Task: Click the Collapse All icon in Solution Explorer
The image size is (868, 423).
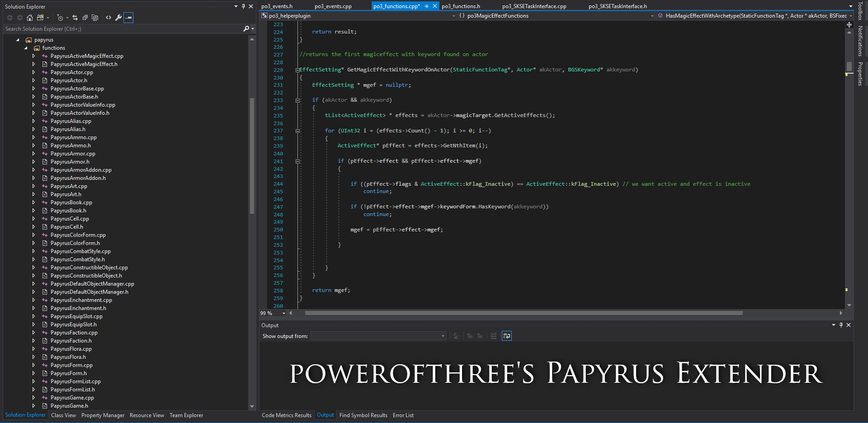Action: pos(85,18)
